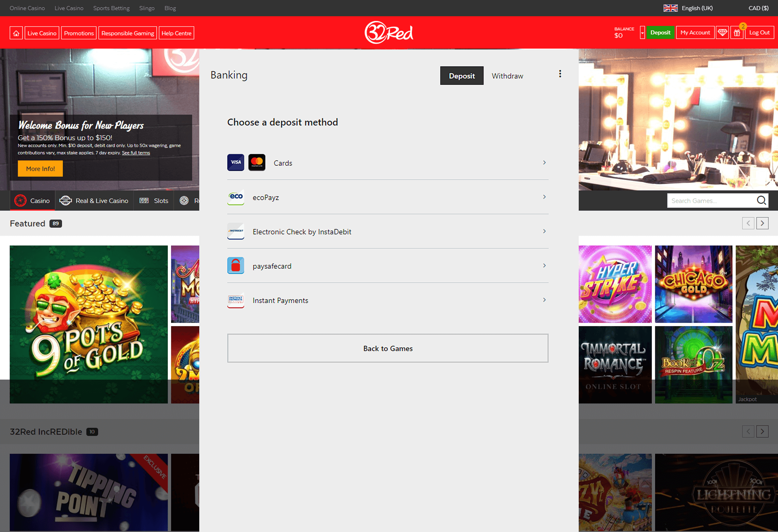Open 9 Pots of Gold game thumbnail
Image resolution: width=778 pixels, height=532 pixels.
(89, 324)
